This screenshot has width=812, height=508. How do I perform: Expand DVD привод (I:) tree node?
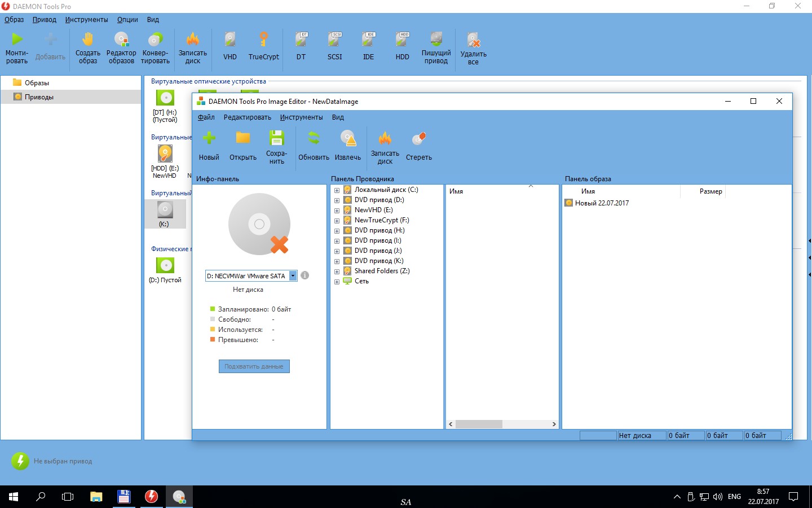[337, 241]
